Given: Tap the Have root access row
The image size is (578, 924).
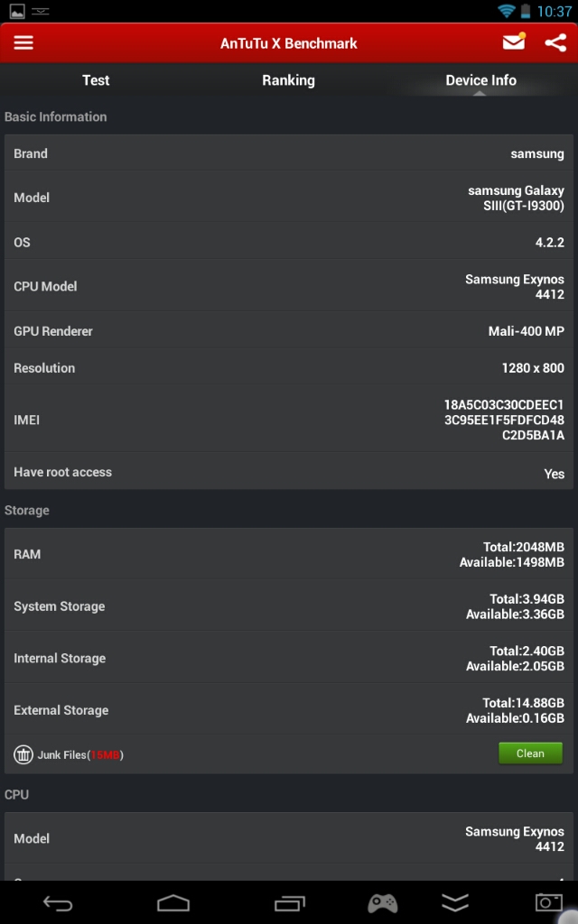Looking at the screenshot, I should (x=289, y=472).
